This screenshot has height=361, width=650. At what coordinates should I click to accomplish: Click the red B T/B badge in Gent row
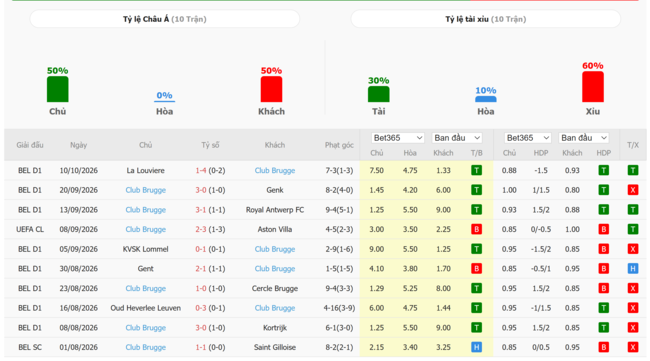pos(476,269)
